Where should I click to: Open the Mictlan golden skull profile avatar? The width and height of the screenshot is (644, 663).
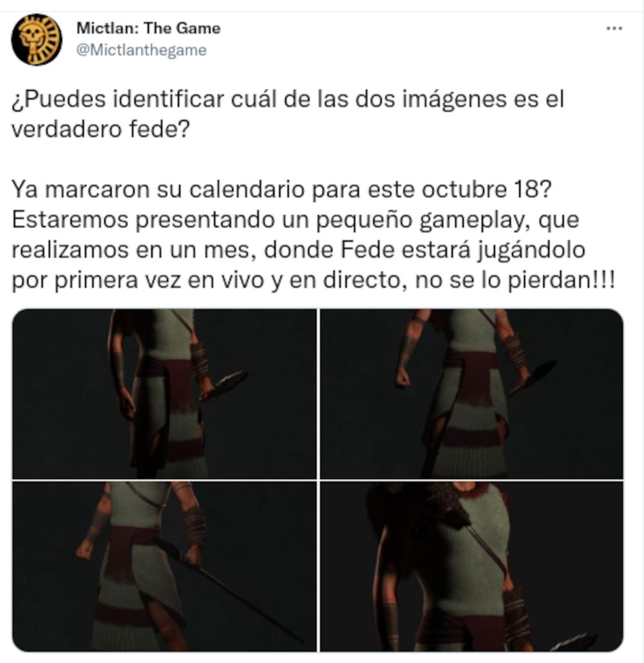pyautogui.click(x=37, y=39)
